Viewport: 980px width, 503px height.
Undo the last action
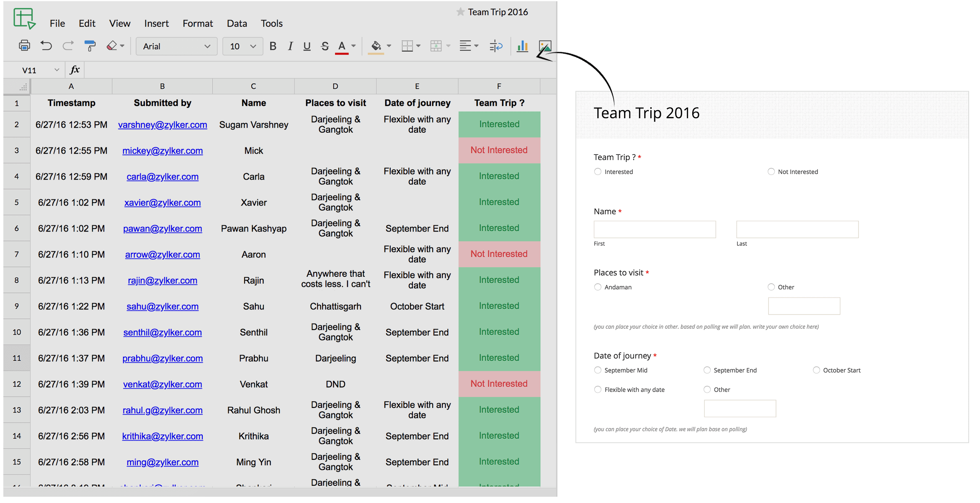point(46,46)
